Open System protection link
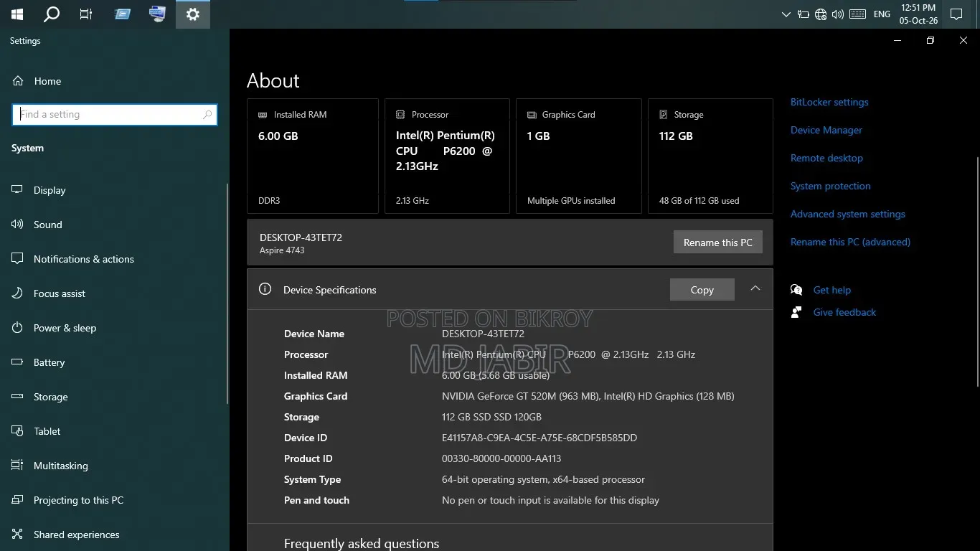Viewport: 980px width, 551px height. pos(831,186)
